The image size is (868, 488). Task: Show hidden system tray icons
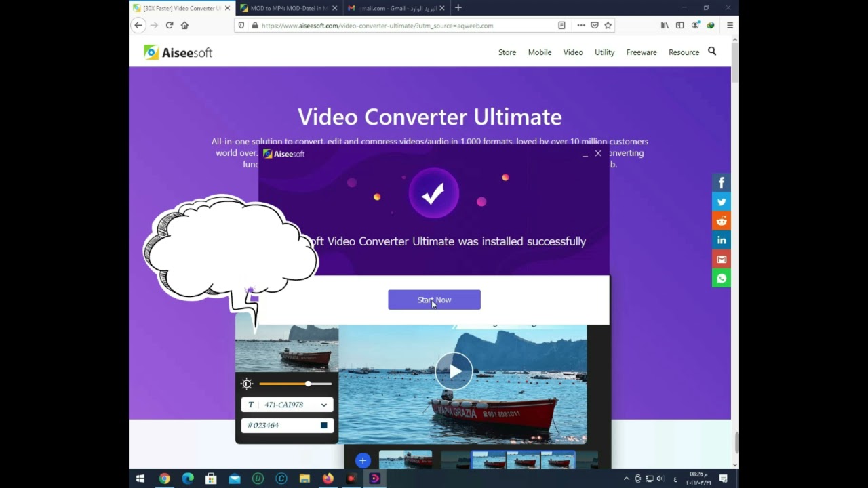coord(626,479)
